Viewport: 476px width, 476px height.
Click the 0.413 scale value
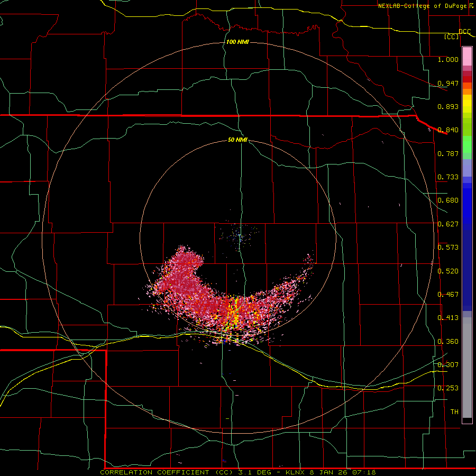coord(448,318)
